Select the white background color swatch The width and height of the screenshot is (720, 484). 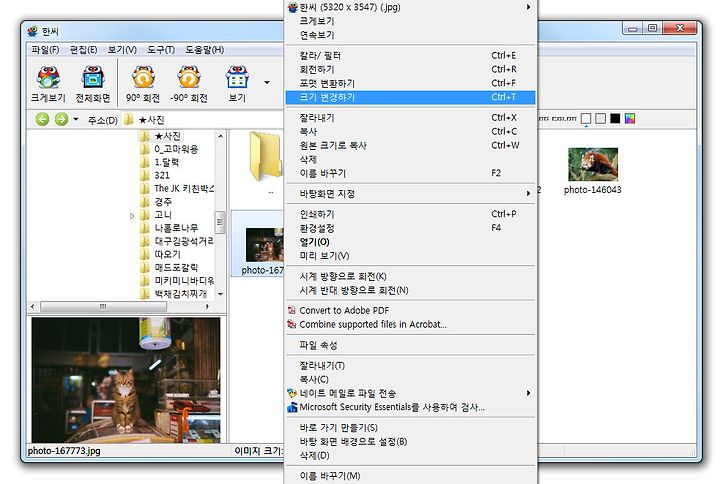pyautogui.click(x=585, y=119)
